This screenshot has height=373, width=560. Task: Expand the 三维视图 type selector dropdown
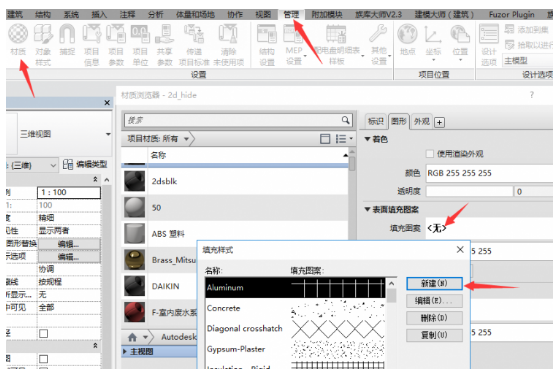[108, 134]
